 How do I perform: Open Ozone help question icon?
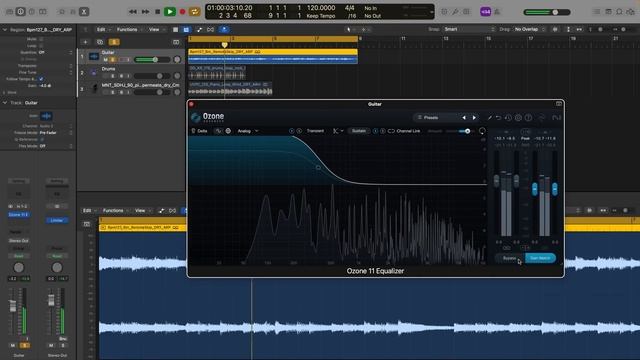(528, 118)
